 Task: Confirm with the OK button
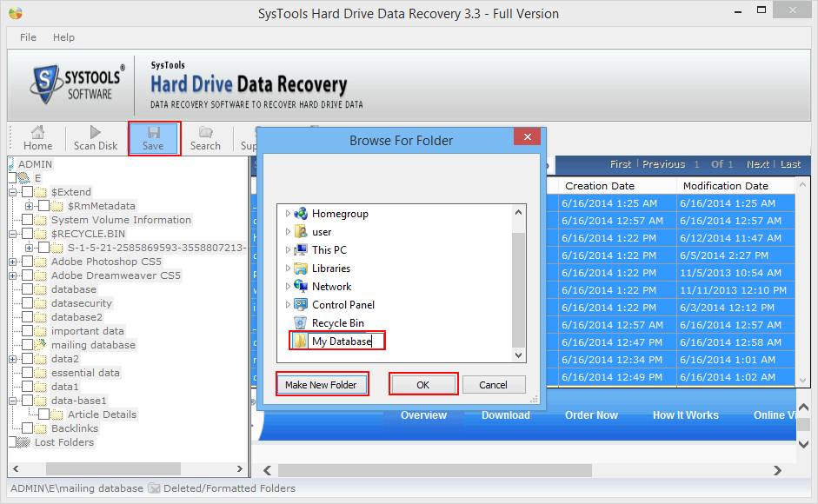coord(423,385)
